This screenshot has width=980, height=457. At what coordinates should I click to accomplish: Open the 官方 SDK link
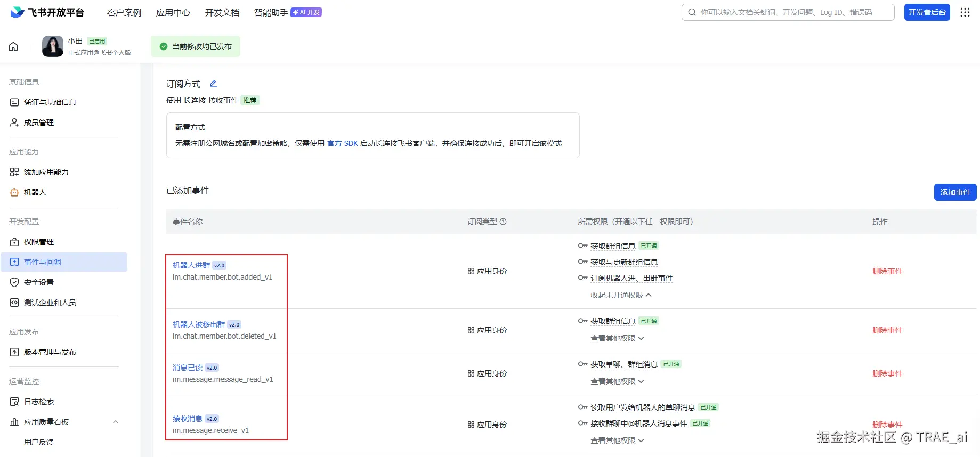point(342,143)
